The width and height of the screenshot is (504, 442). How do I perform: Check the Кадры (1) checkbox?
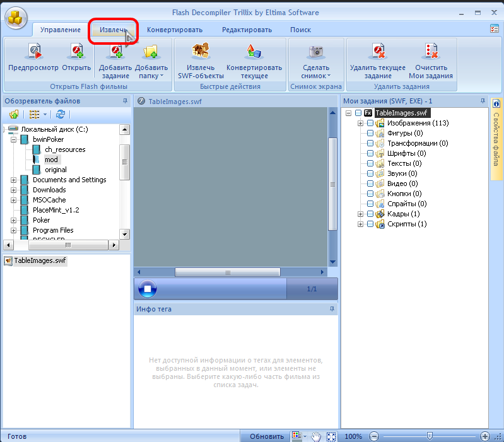370,214
